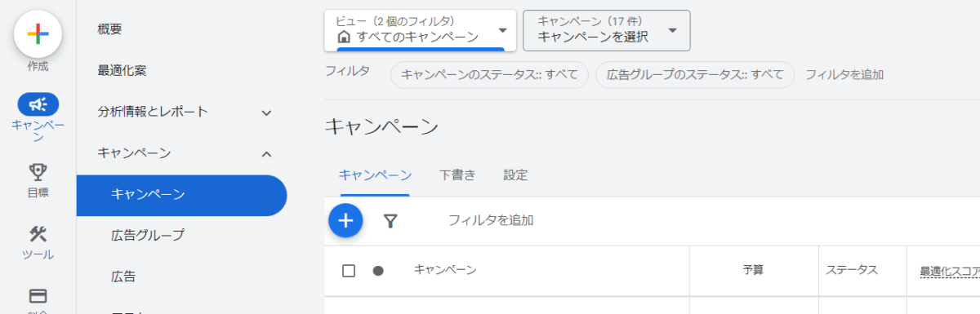The width and height of the screenshot is (980, 314).
Task: Click the blue plus new campaign button
Action: coord(345,220)
